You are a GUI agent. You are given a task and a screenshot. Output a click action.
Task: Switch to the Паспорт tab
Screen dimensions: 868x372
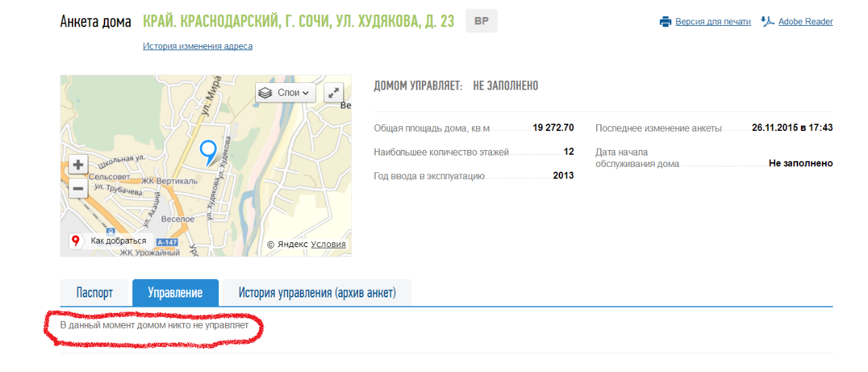(94, 293)
